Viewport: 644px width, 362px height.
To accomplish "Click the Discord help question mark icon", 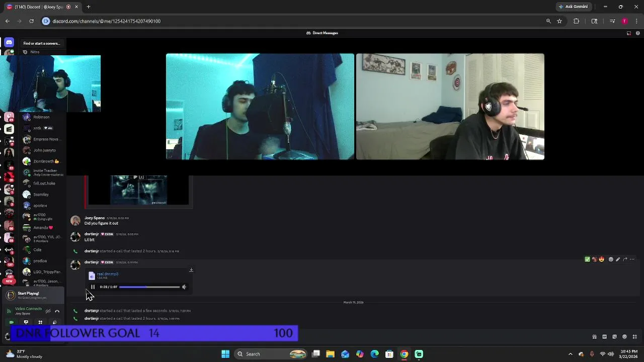I will [x=638, y=33].
